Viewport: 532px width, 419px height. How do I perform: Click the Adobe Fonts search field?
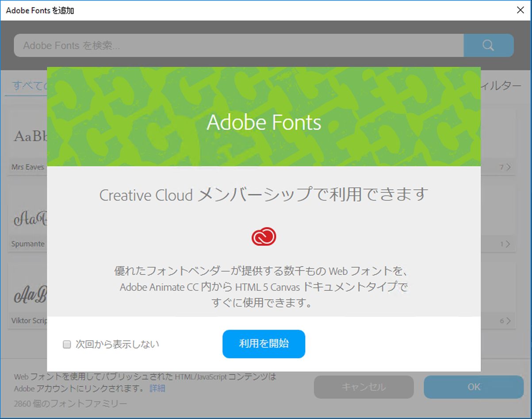point(177,45)
